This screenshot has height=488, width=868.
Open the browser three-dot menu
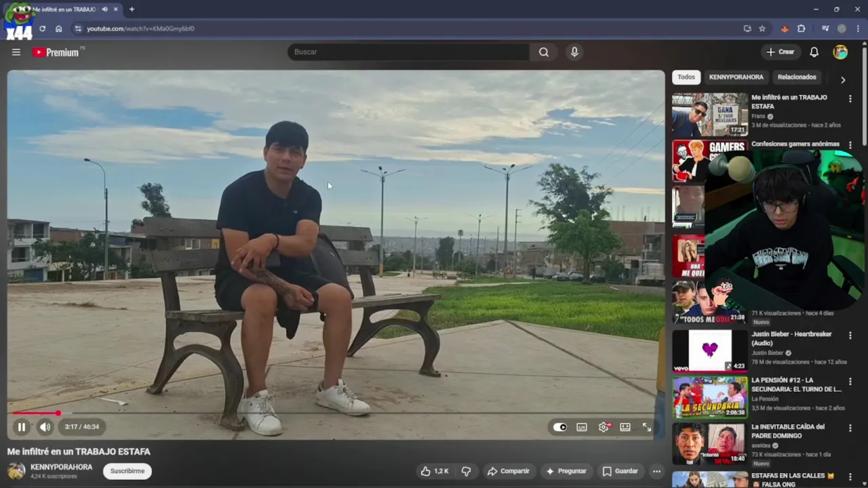[858, 28]
